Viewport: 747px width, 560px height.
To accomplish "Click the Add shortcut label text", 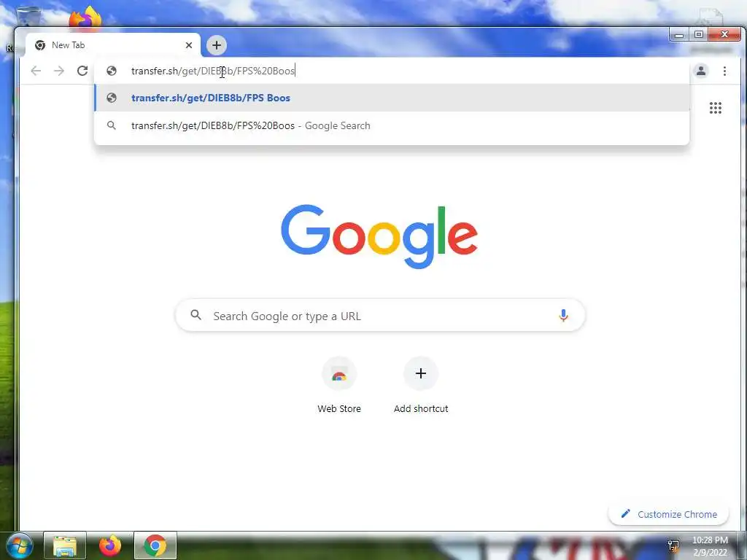I will pyautogui.click(x=421, y=408).
